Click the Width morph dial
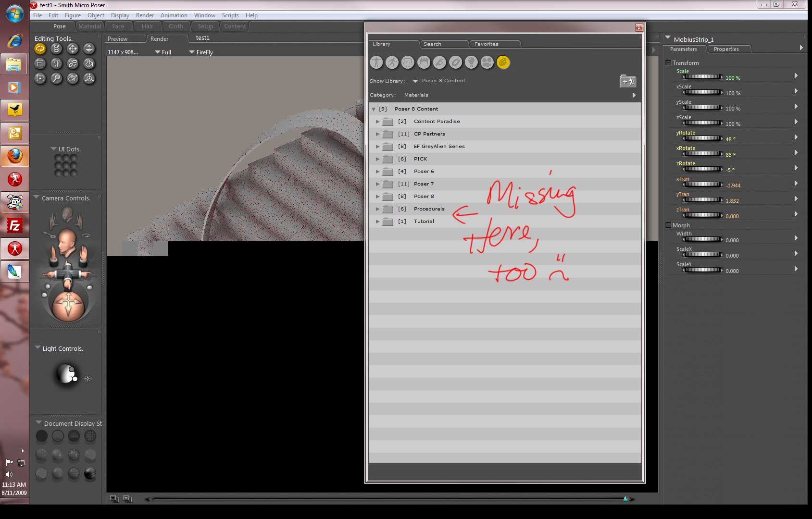The image size is (812, 519). coord(702,239)
